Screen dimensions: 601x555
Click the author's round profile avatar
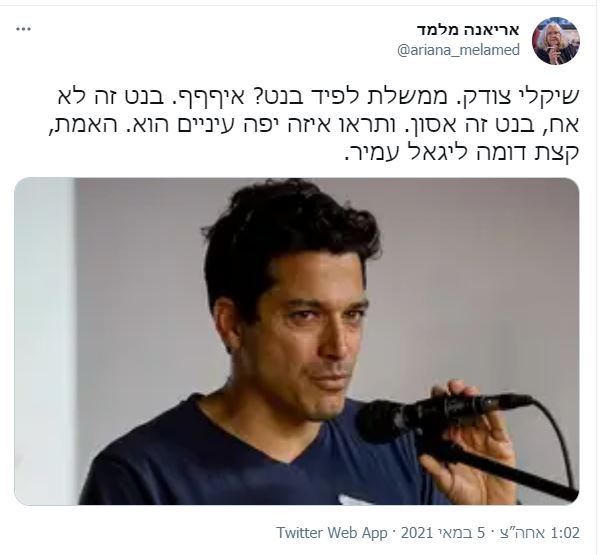tap(556, 40)
